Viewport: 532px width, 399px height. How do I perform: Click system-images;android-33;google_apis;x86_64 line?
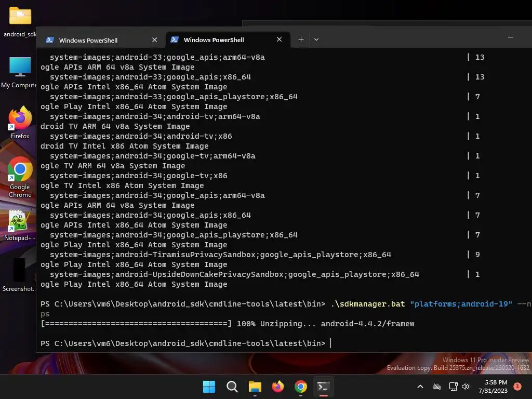point(150,77)
